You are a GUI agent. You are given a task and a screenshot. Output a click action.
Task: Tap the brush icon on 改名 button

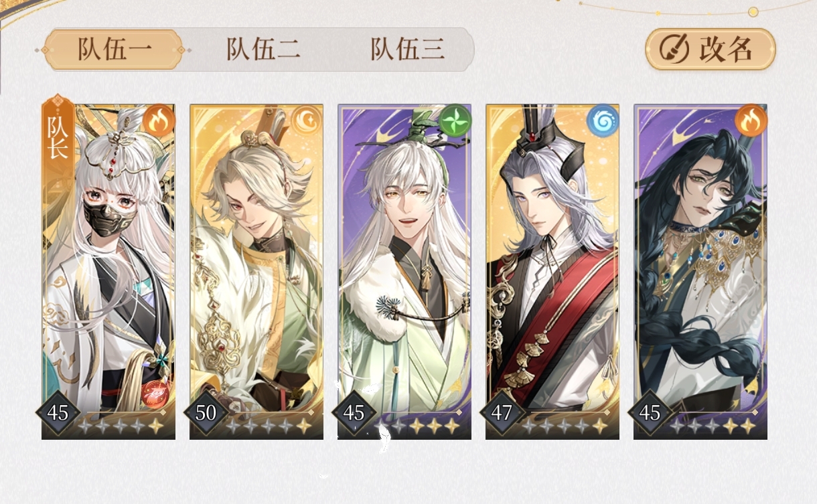pos(673,50)
